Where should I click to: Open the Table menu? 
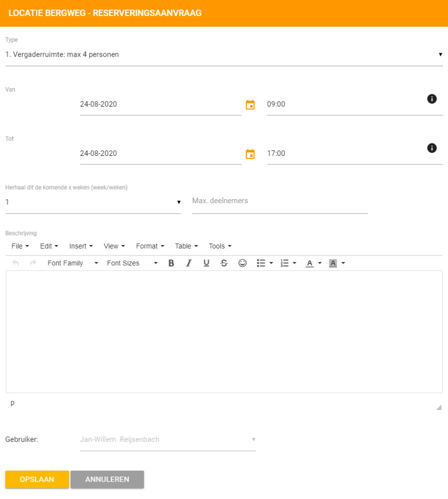pos(186,247)
